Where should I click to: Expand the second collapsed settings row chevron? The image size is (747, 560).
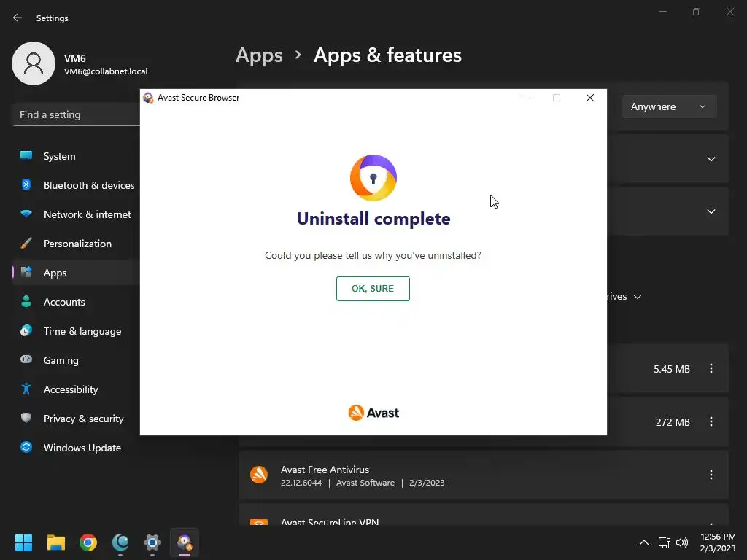point(711,211)
